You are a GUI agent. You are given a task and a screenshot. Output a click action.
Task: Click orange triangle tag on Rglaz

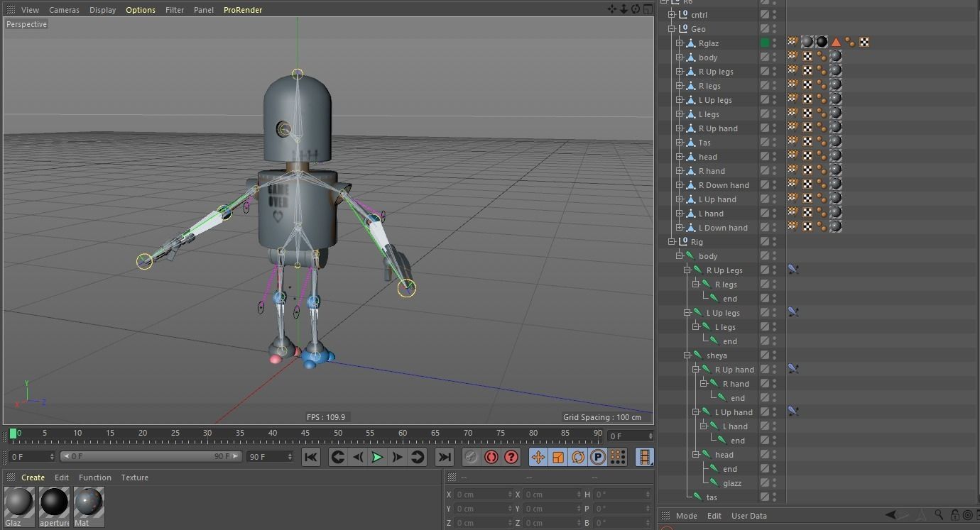click(836, 43)
